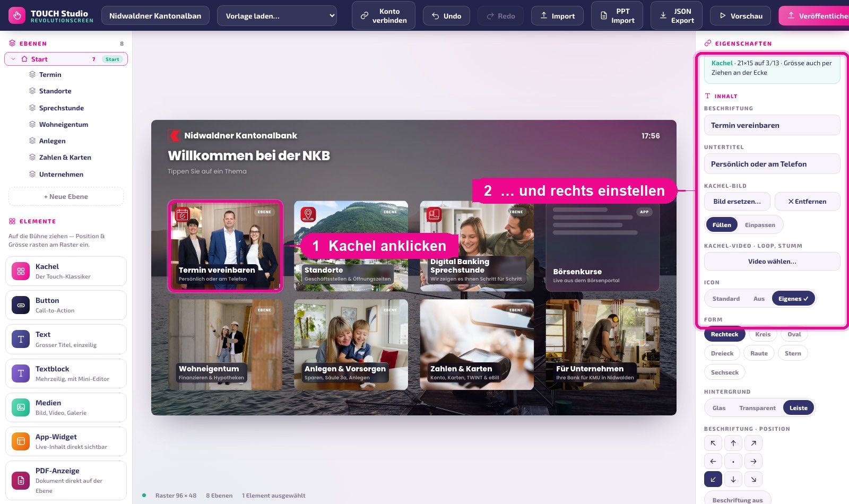The height and width of the screenshot is (504, 849).
Task: Set label position to top-left arrow
Action: (713, 443)
